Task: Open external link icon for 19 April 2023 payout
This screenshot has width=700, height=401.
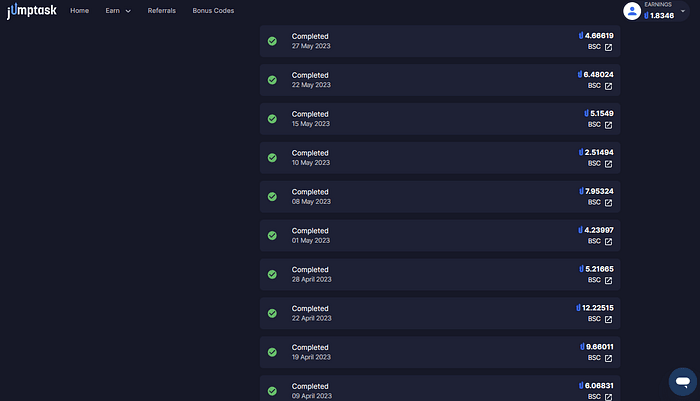Action: point(608,358)
